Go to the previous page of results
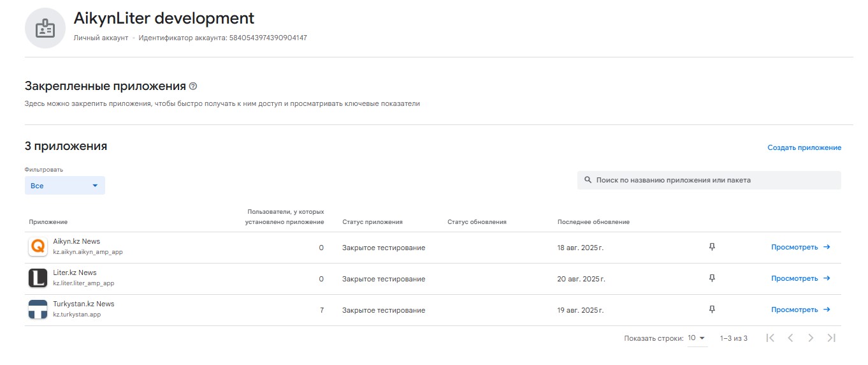868x365 pixels. 790,338
